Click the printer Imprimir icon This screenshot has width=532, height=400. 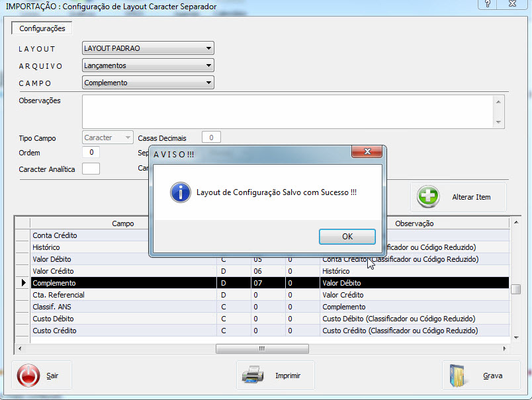coord(253,376)
